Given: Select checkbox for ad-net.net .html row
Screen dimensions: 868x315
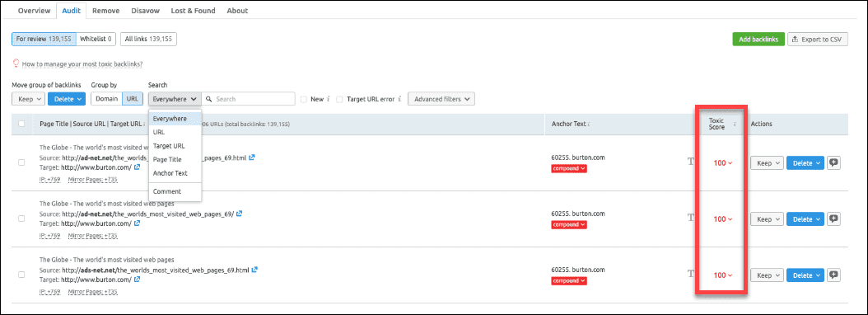Looking at the screenshot, I should pyautogui.click(x=21, y=162).
